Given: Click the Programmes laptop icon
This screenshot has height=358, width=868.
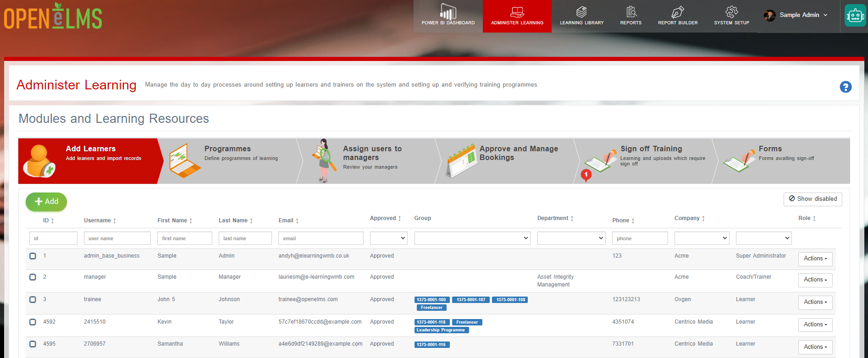Looking at the screenshot, I should coord(184,161).
